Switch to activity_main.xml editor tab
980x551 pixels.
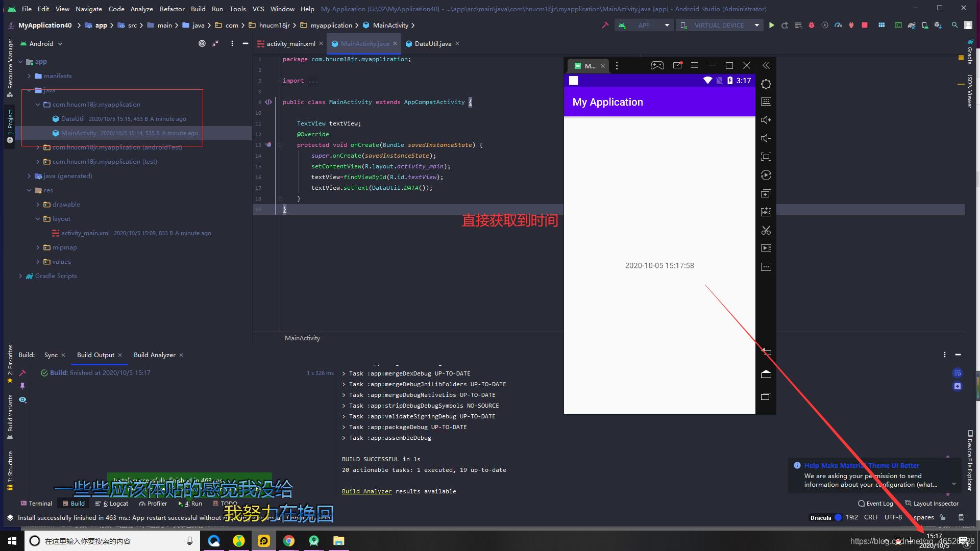coord(290,43)
